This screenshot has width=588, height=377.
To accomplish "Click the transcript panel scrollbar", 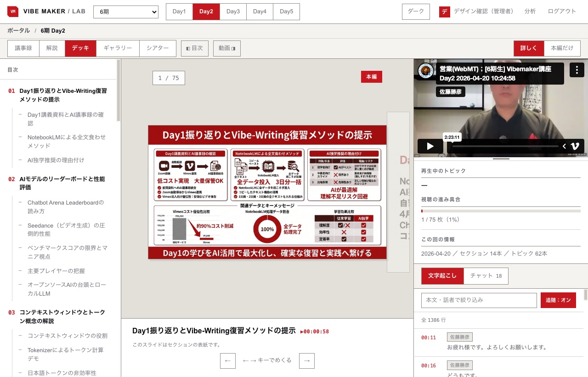I will point(586,294).
